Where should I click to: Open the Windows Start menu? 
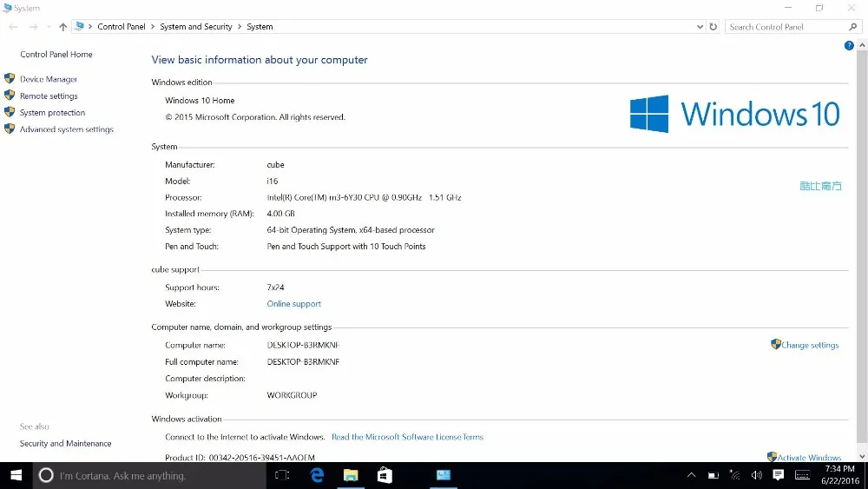click(16, 475)
